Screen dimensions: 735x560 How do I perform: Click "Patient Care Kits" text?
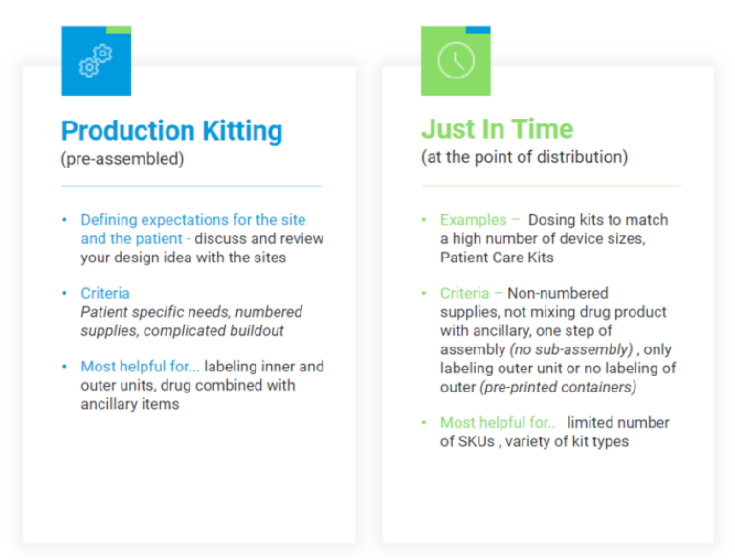click(x=497, y=257)
